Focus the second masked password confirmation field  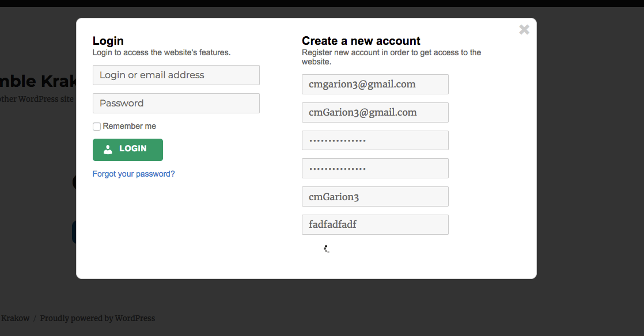375,169
